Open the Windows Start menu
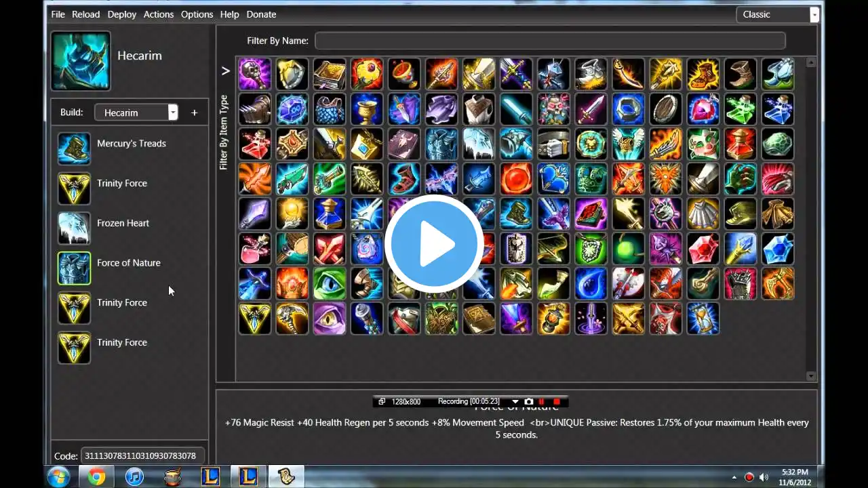This screenshot has height=488, width=868. tap(58, 477)
